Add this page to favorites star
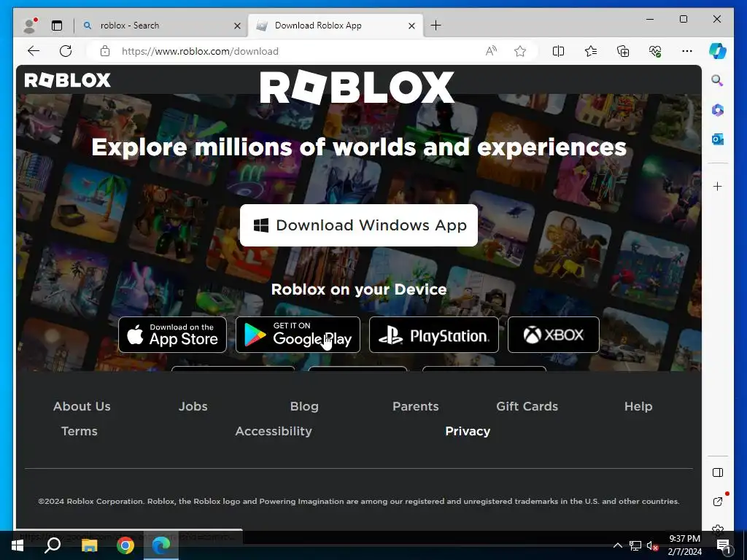The image size is (747, 560). pos(519,51)
